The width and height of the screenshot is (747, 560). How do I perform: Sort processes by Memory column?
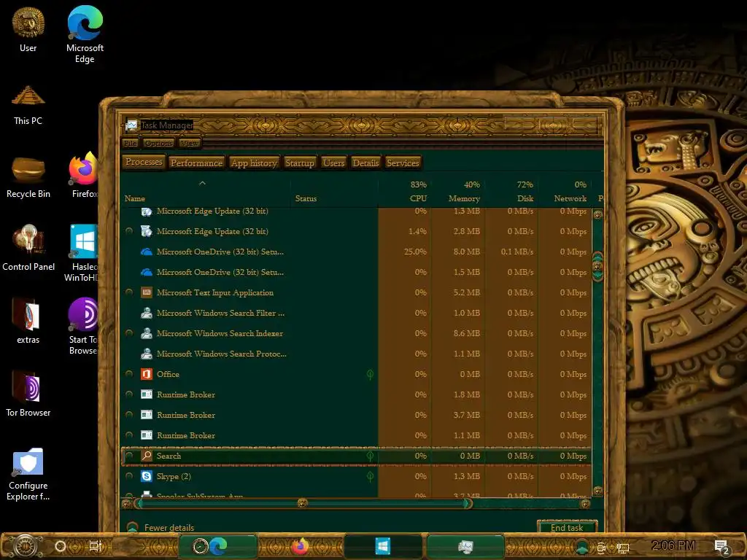pyautogui.click(x=458, y=192)
